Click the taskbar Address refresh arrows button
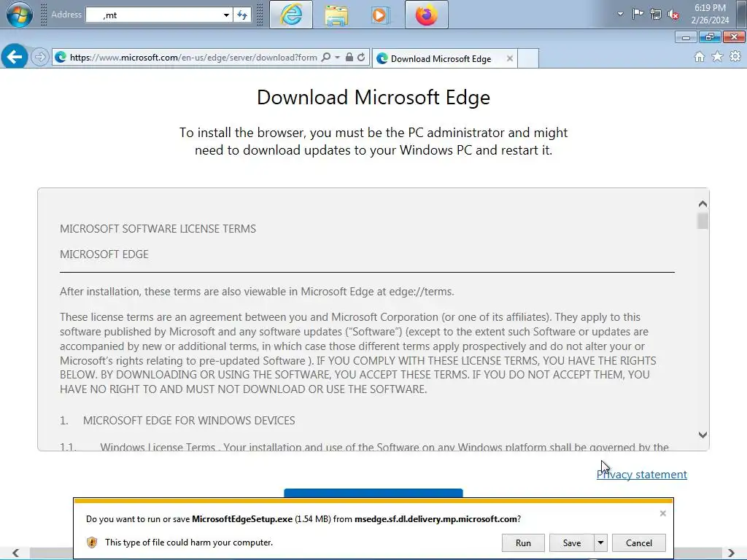This screenshot has width=747, height=560. (242, 15)
